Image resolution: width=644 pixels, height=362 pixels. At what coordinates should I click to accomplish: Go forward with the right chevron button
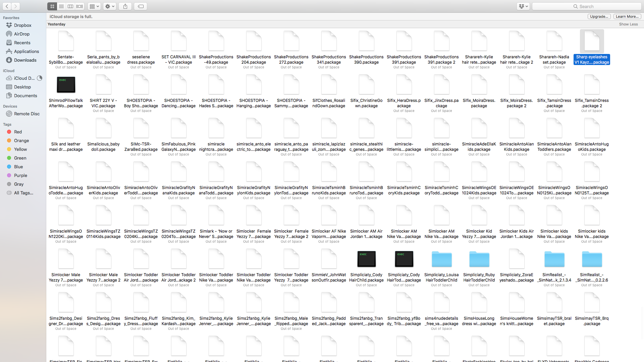(15, 6)
